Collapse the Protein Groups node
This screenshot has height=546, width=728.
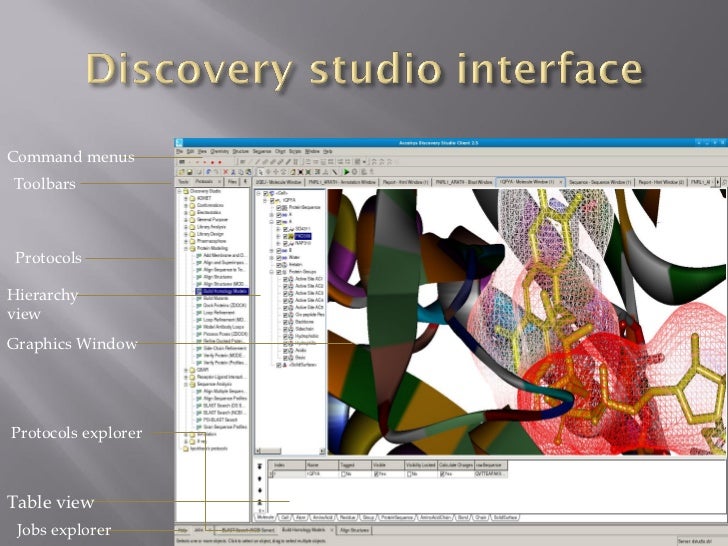point(270,273)
